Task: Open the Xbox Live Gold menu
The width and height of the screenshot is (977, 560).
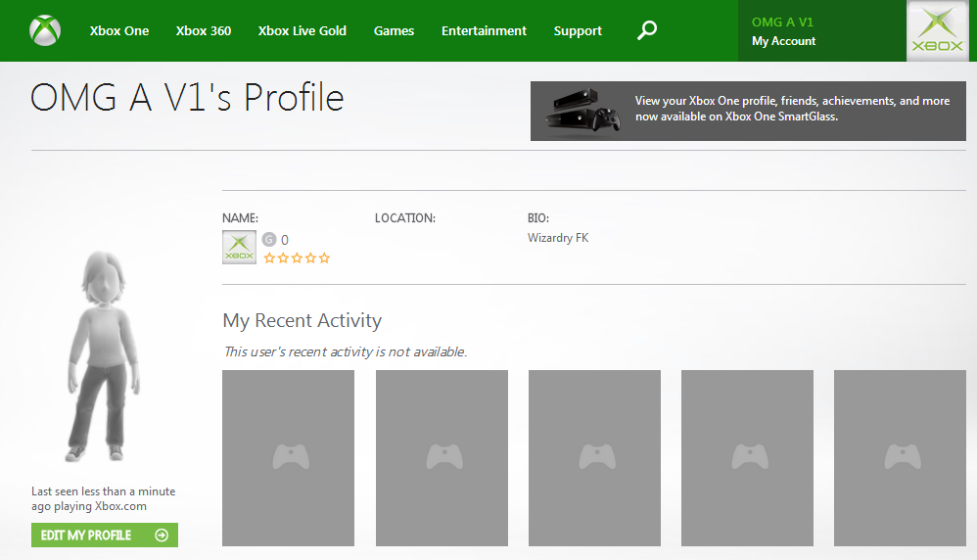Action: (x=302, y=30)
